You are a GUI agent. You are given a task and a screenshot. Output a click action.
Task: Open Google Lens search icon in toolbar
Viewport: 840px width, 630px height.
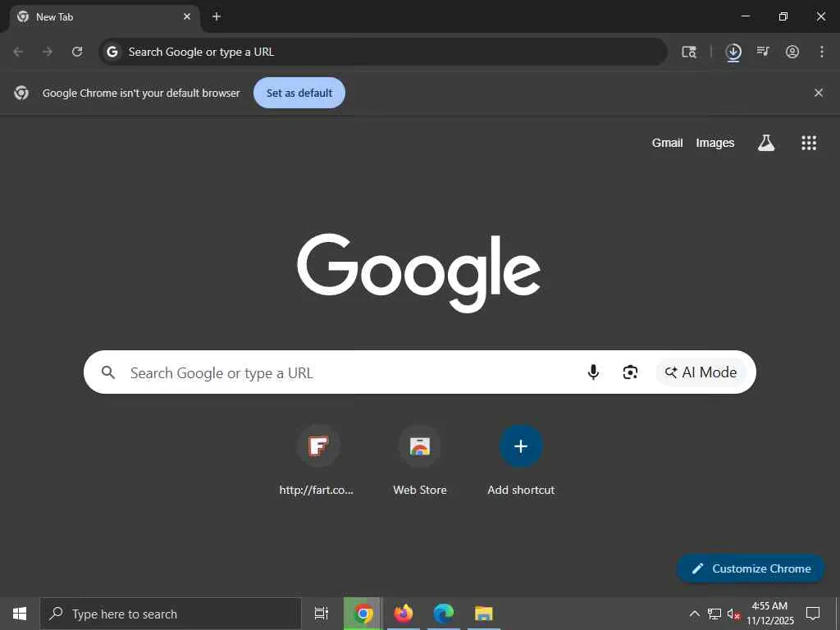coord(689,52)
